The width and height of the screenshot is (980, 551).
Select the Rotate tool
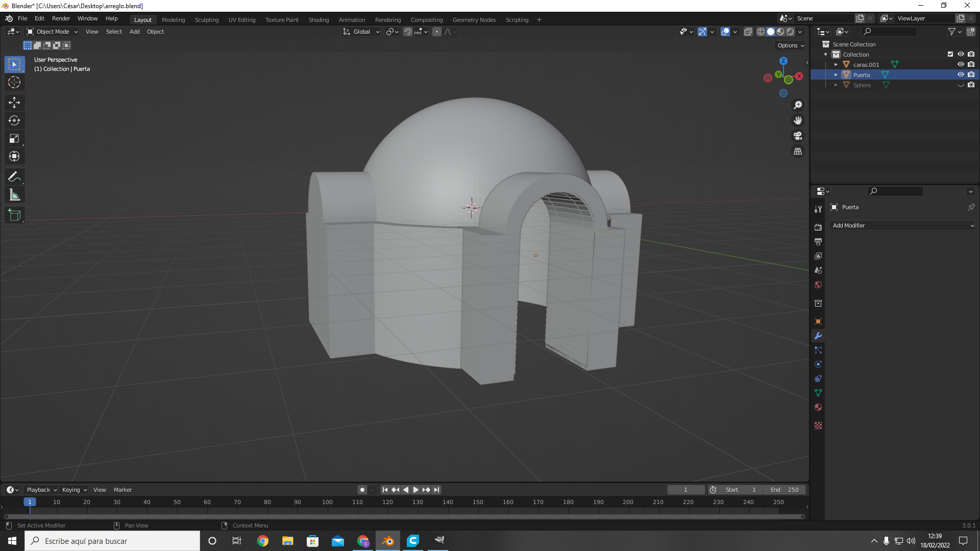coord(14,120)
